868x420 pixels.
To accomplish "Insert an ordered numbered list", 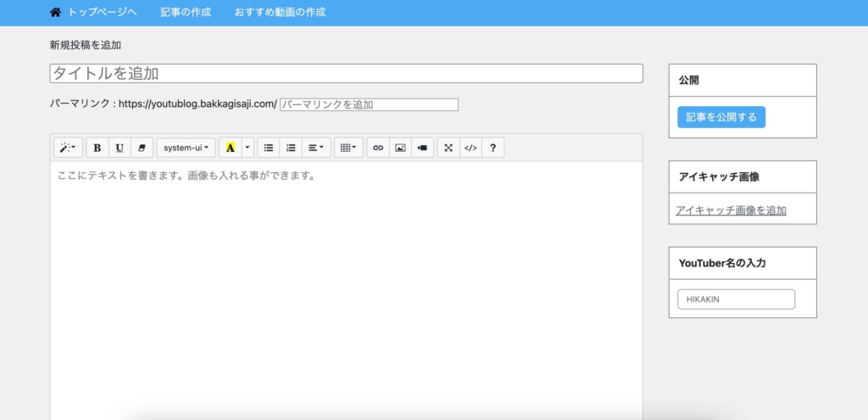I will (291, 148).
